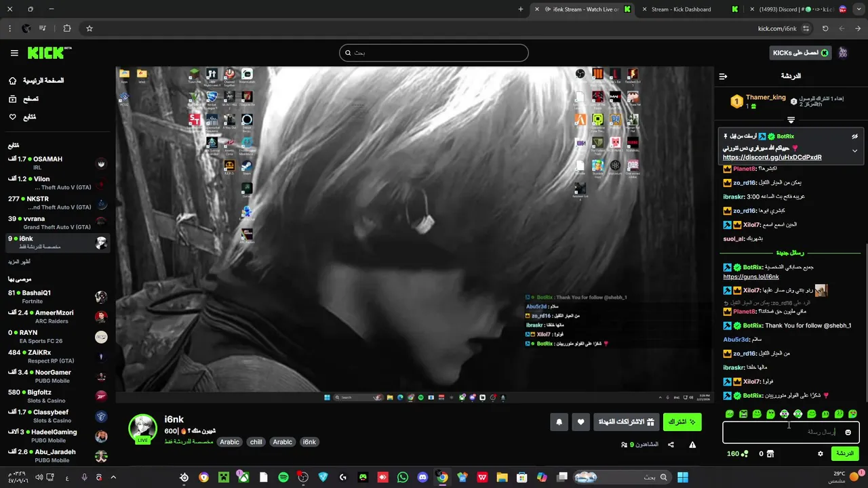Expand 'أظهر المزيد' show more in sidebar
868x488 pixels.
click(19, 262)
